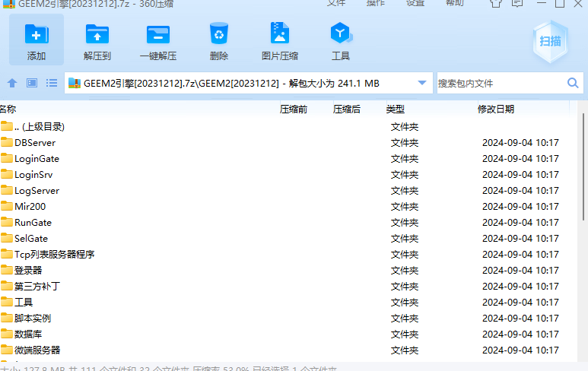Sort by 修改日期 column header
588x371 pixels.
pyautogui.click(x=496, y=109)
